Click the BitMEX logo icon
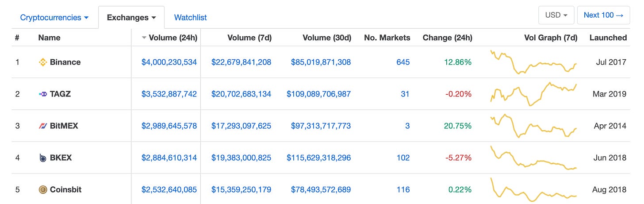644x204 pixels. 43,126
